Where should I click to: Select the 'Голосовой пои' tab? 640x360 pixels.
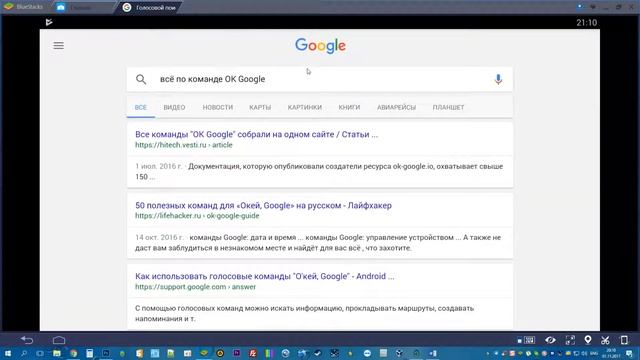[x=149, y=7]
